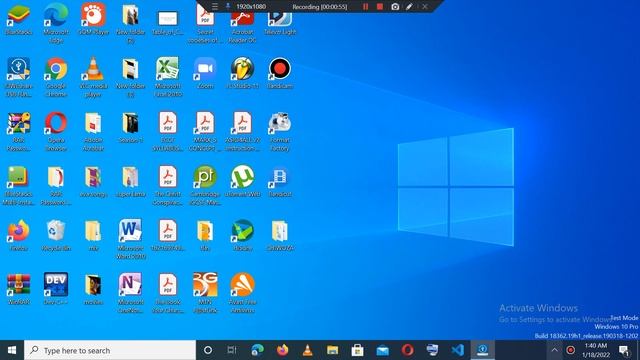This screenshot has height=360, width=640.
Task: Select Adobe Acrobat folder on desktop
Action: 93,131
